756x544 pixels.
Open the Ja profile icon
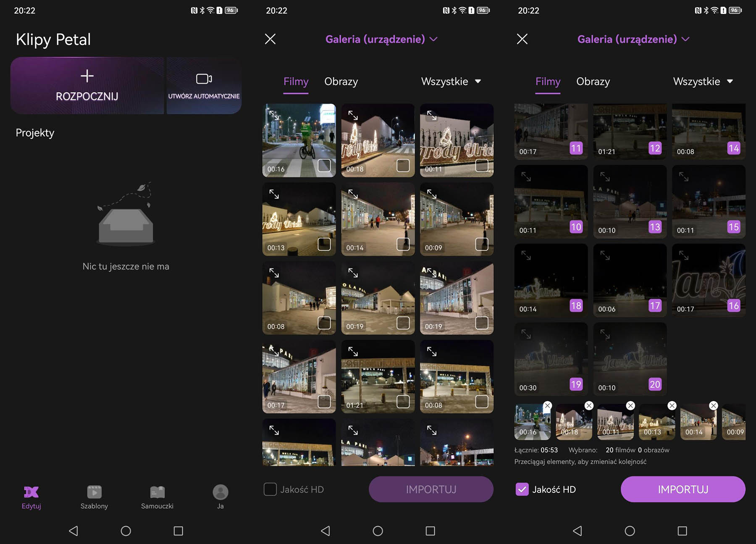pyautogui.click(x=220, y=492)
